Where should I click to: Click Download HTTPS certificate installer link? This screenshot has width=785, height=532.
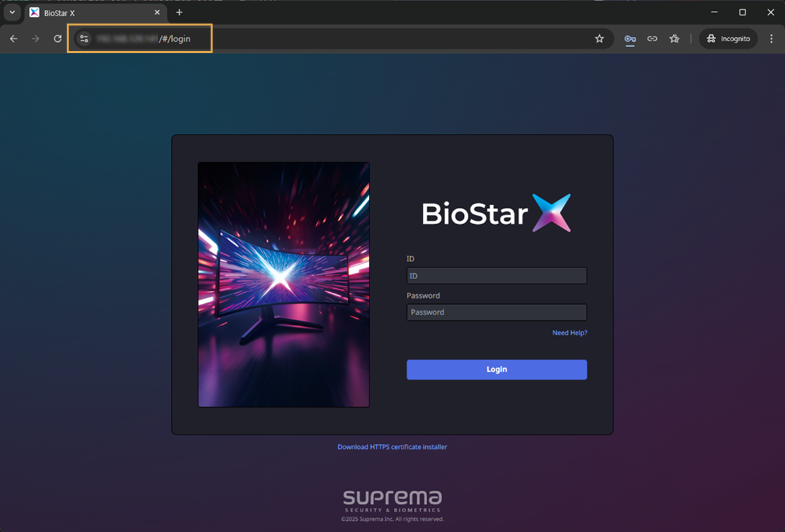tap(392, 447)
